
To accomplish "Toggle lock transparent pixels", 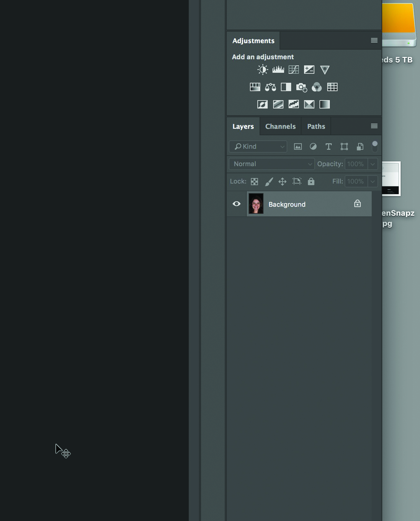I will tap(254, 182).
